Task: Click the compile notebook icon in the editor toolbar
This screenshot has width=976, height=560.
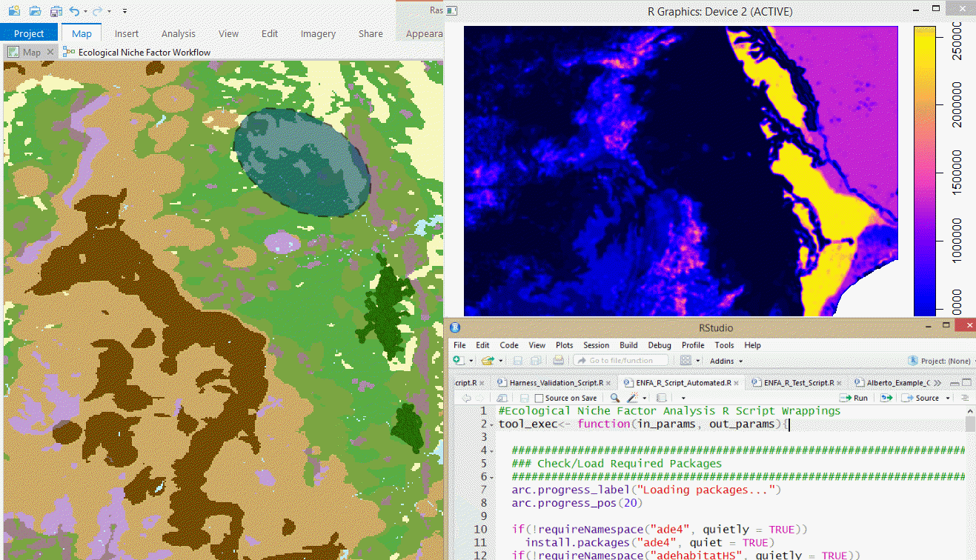Action: pyautogui.click(x=661, y=398)
